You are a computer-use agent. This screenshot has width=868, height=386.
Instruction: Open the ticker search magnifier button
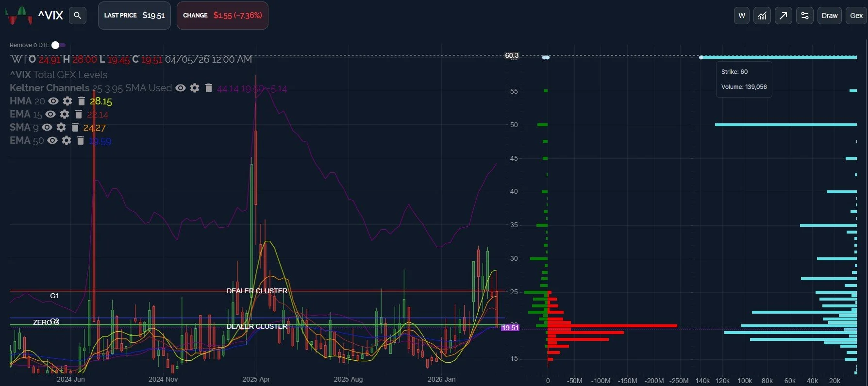click(x=77, y=16)
